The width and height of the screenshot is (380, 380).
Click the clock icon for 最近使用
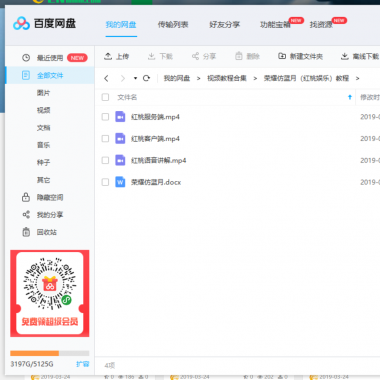click(26, 58)
